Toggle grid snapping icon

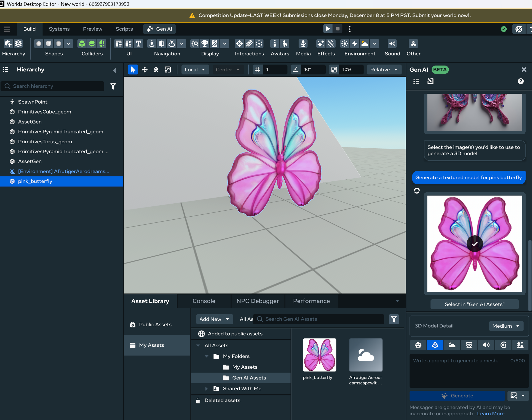pos(258,70)
